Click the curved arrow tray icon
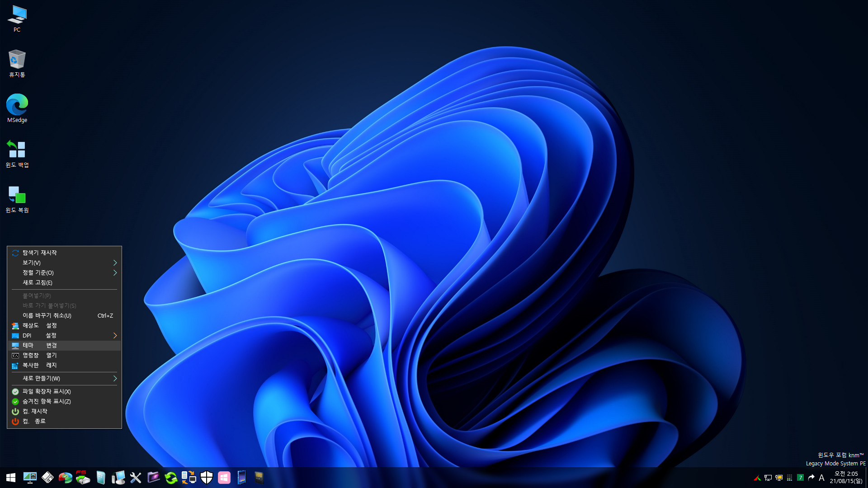This screenshot has height=488, width=868. (x=811, y=478)
